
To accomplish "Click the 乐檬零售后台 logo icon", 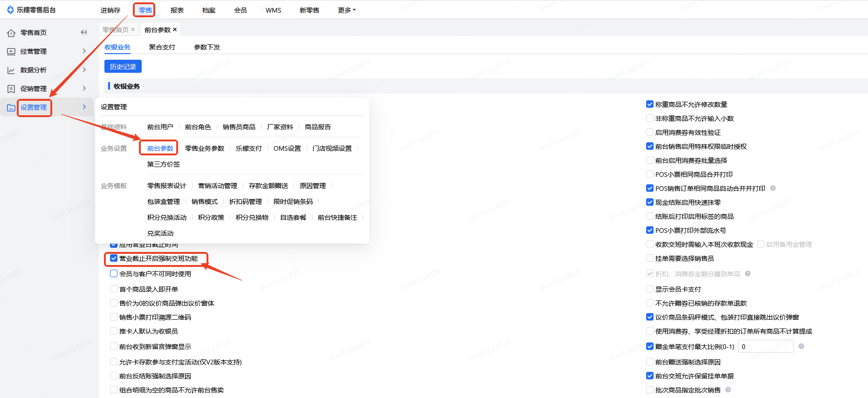I will tap(10, 10).
